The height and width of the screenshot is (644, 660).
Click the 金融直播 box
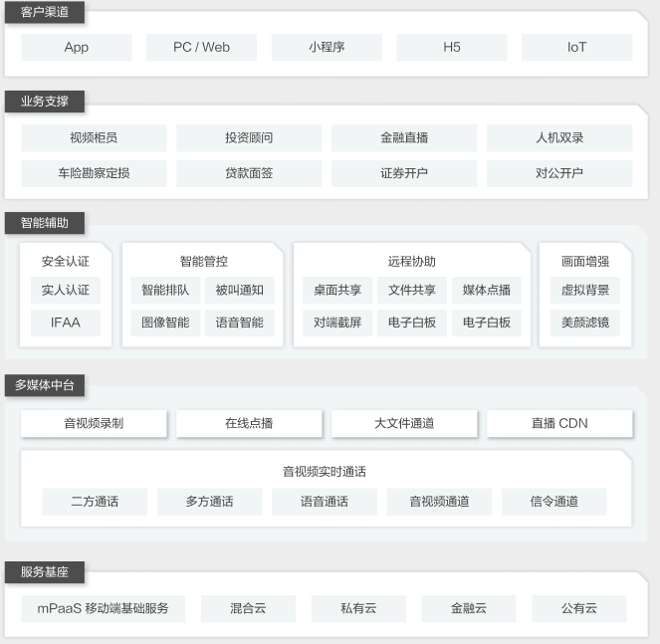click(404, 137)
